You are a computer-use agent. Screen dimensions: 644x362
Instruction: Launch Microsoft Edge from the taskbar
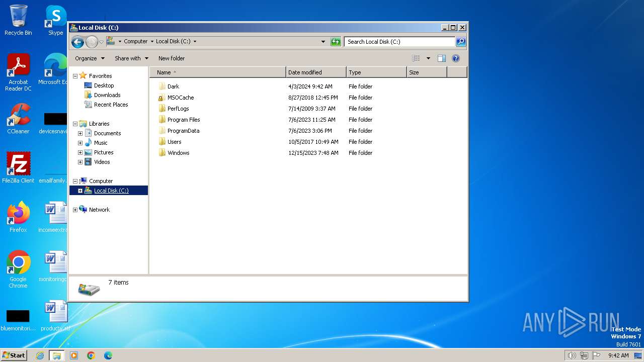pyautogui.click(x=108, y=355)
